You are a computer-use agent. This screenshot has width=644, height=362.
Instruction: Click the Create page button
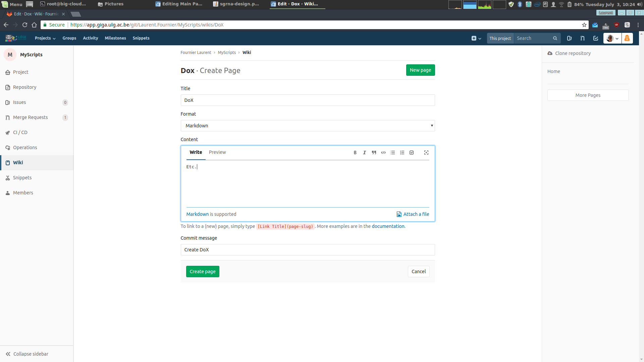[203, 271]
